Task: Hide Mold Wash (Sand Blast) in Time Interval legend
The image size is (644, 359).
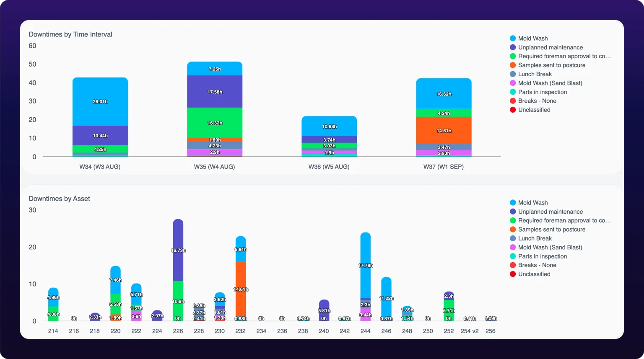Action: click(546, 83)
